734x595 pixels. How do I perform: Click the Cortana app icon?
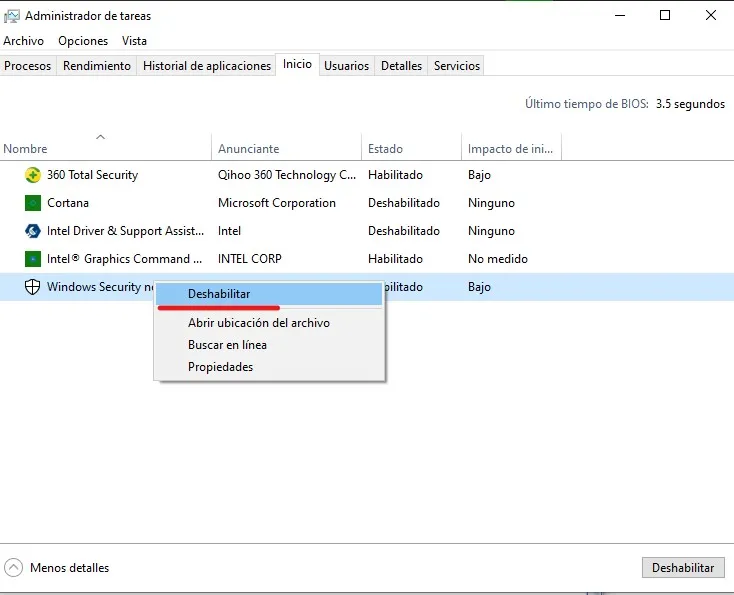pyautogui.click(x=32, y=203)
